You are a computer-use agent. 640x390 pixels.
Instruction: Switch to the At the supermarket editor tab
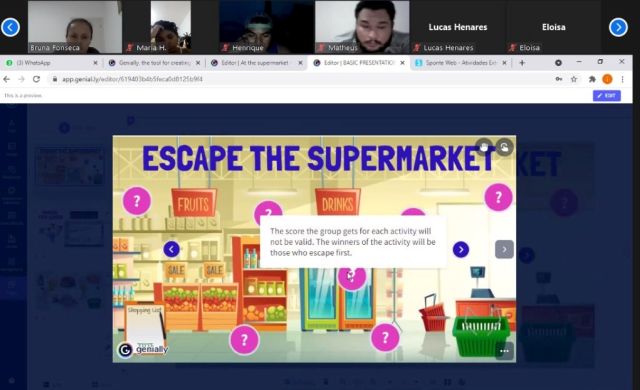pos(256,63)
